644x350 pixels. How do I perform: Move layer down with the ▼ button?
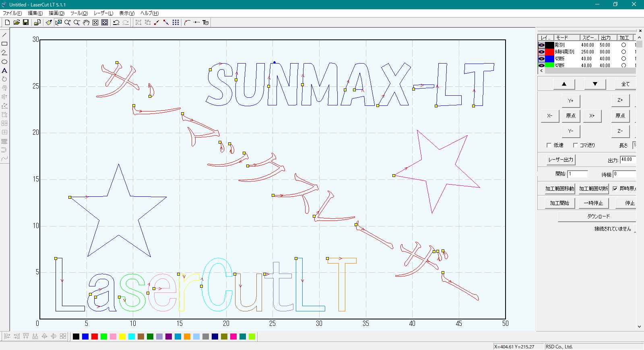point(595,84)
